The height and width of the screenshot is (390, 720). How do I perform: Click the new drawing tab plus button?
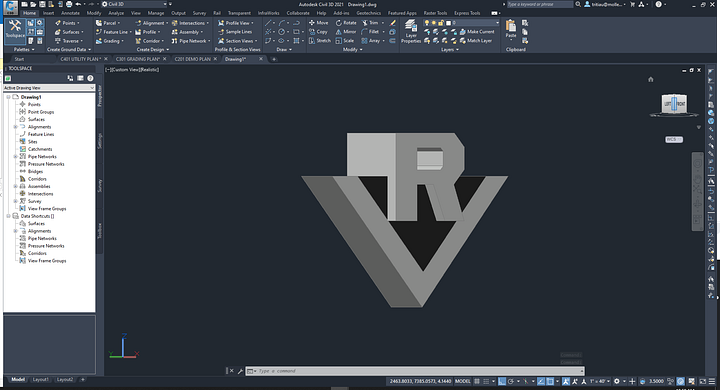click(x=274, y=59)
